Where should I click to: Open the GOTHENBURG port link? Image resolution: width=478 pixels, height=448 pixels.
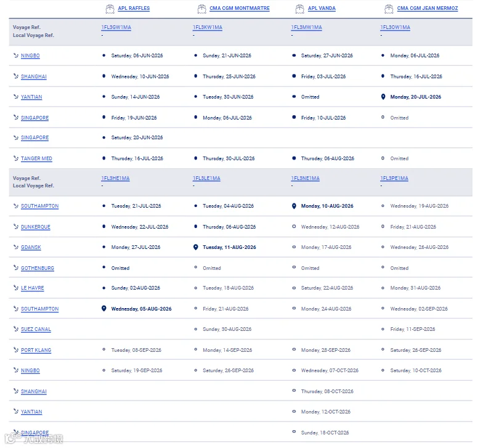pos(38,268)
